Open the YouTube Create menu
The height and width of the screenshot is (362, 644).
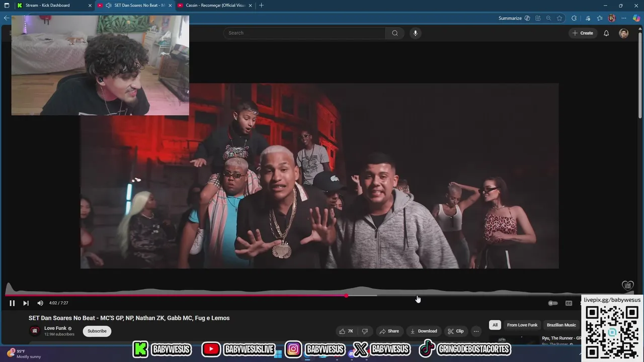(583, 33)
